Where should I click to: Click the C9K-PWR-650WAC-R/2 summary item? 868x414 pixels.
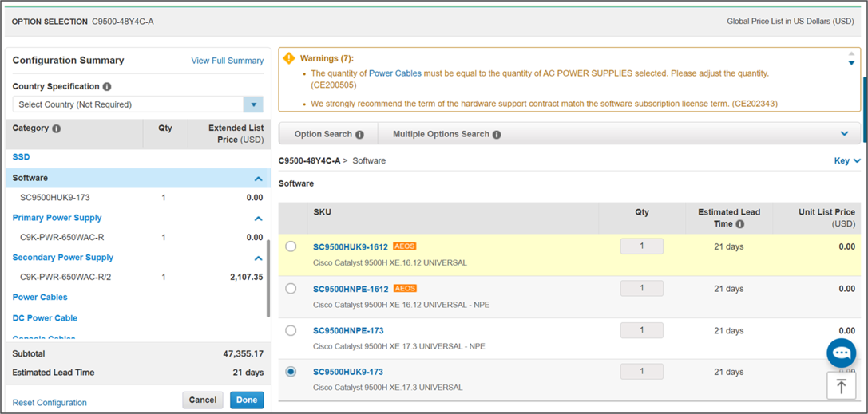click(65, 277)
